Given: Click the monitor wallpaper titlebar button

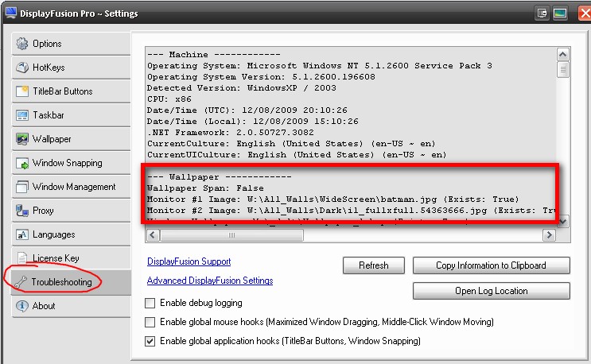Looking at the screenshot, I should point(560,14).
